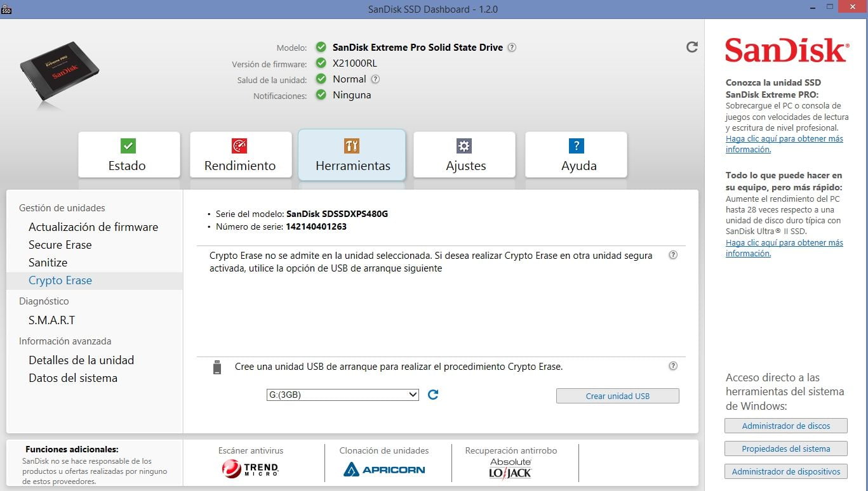Open the G:(3GB) drive dropdown
The width and height of the screenshot is (868, 491).
click(342, 395)
